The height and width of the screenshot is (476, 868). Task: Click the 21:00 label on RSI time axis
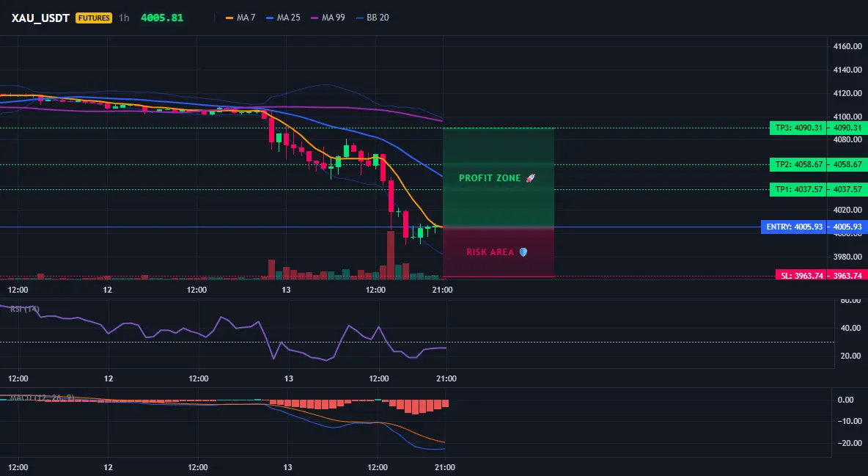pyautogui.click(x=446, y=378)
